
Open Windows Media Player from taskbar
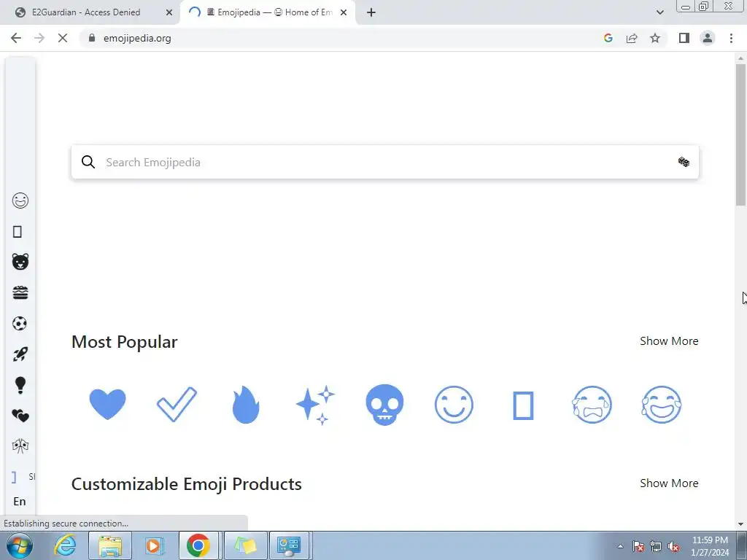pyautogui.click(x=153, y=545)
